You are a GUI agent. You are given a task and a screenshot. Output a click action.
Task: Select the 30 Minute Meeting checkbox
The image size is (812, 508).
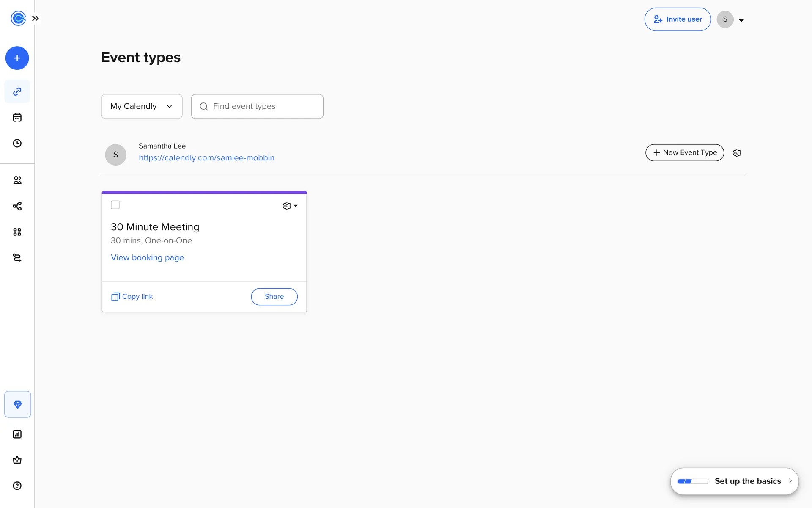pyautogui.click(x=115, y=205)
